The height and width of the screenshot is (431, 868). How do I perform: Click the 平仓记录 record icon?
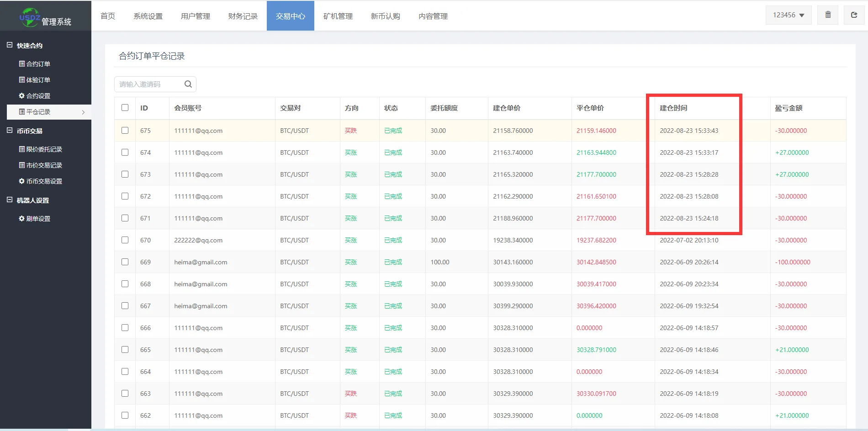tap(21, 112)
